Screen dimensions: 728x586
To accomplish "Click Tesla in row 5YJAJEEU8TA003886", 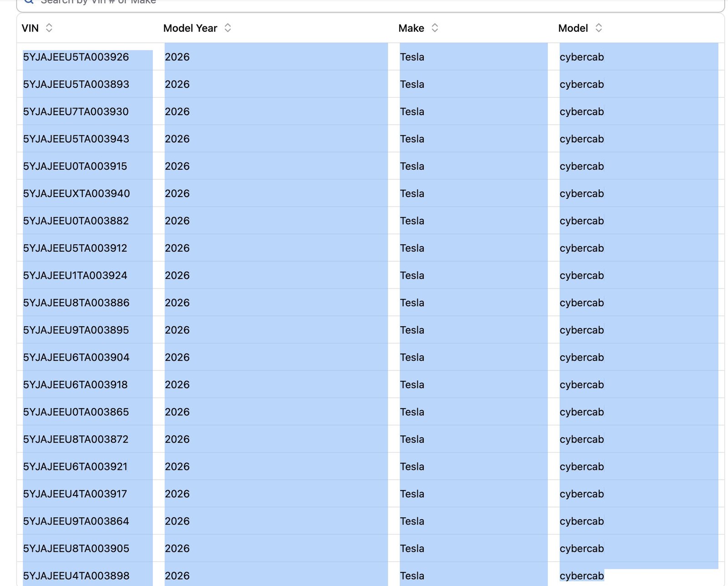I will [412, 303].
